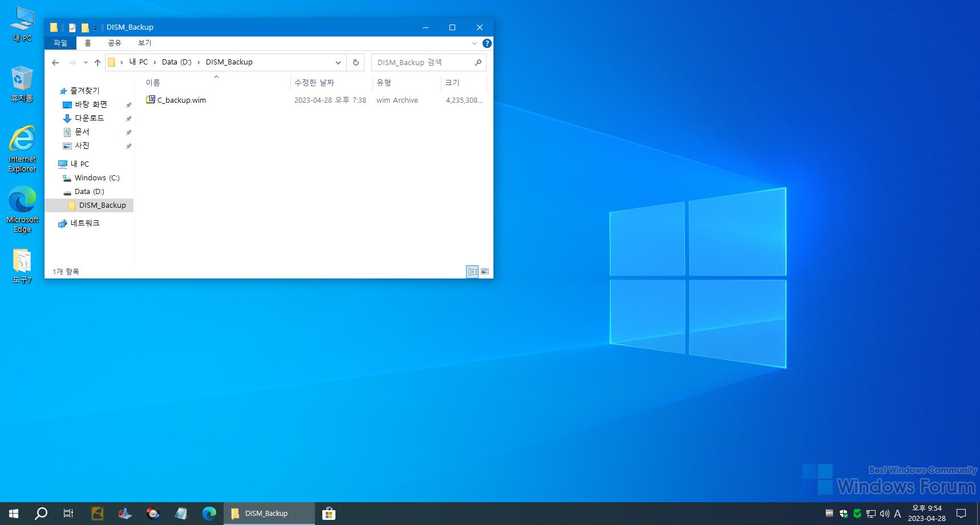The image size is (980, 525).
Task: Switch to details view layout icon
Action: pos(472,272)
